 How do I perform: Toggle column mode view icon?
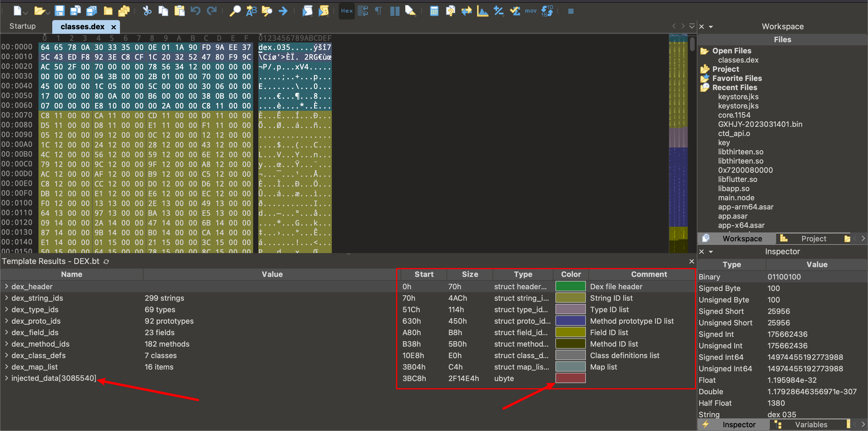click(395, 11)
